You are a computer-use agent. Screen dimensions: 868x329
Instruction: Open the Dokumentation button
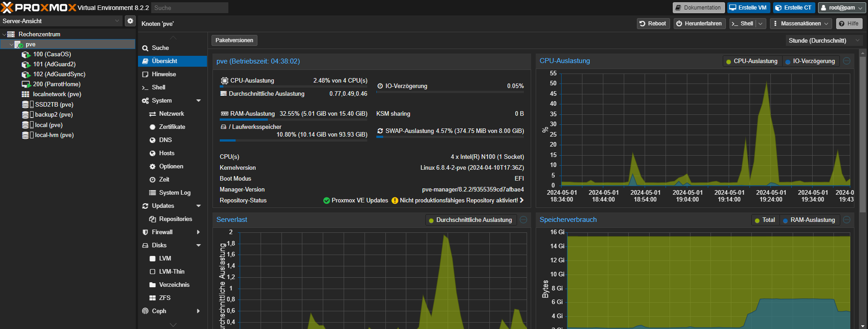tap(698, 8)
